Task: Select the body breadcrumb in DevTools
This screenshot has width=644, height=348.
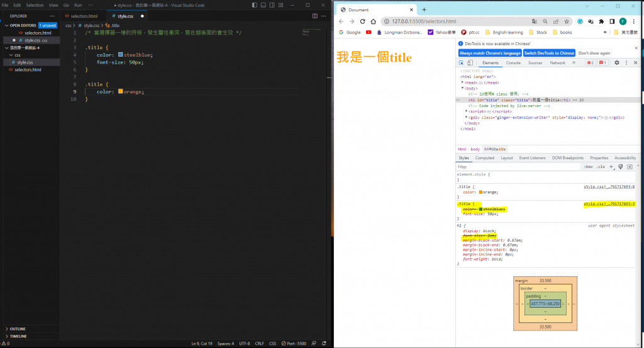Action: [x=475, y=149]
